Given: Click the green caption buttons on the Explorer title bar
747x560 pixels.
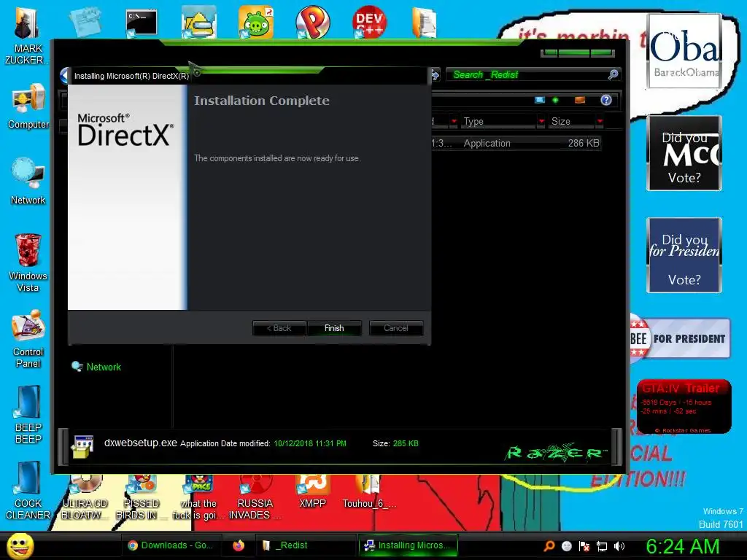Looking at the screenshot, I should pos(578,52).
